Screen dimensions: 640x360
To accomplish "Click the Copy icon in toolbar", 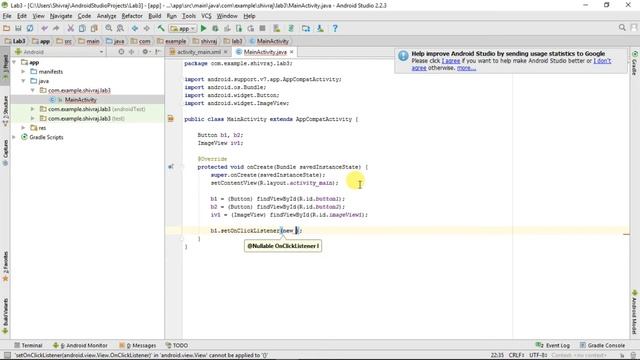I will click(x=82, y=28).
